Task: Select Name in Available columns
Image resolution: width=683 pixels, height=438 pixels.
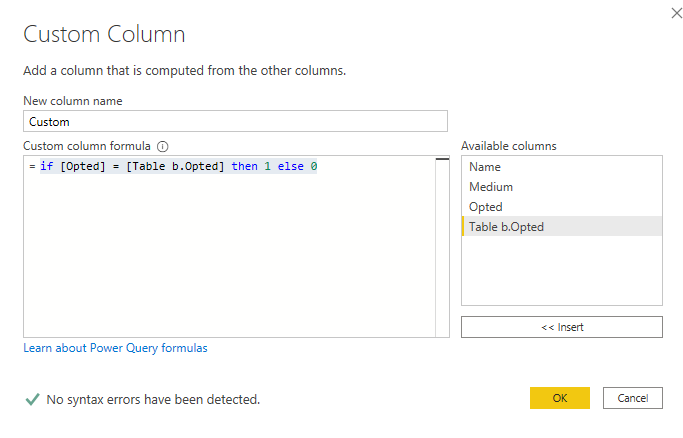Action: (562, 167)
